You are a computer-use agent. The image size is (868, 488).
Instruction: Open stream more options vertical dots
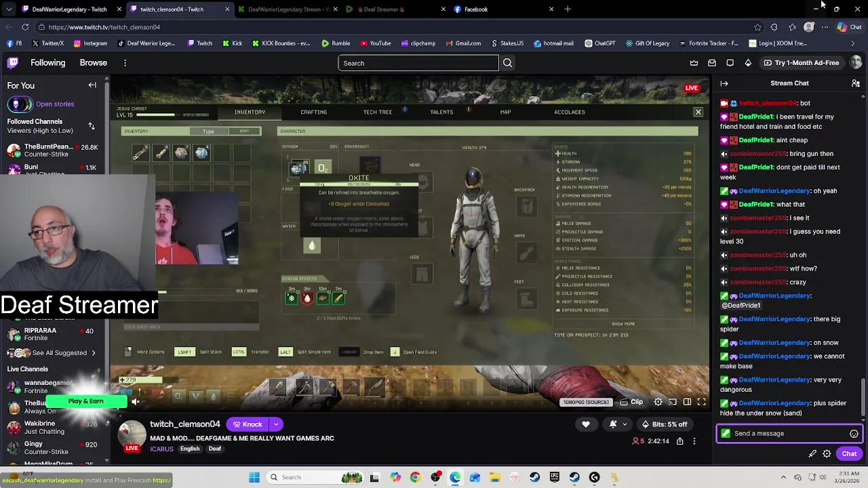click(x=694, y=441)
